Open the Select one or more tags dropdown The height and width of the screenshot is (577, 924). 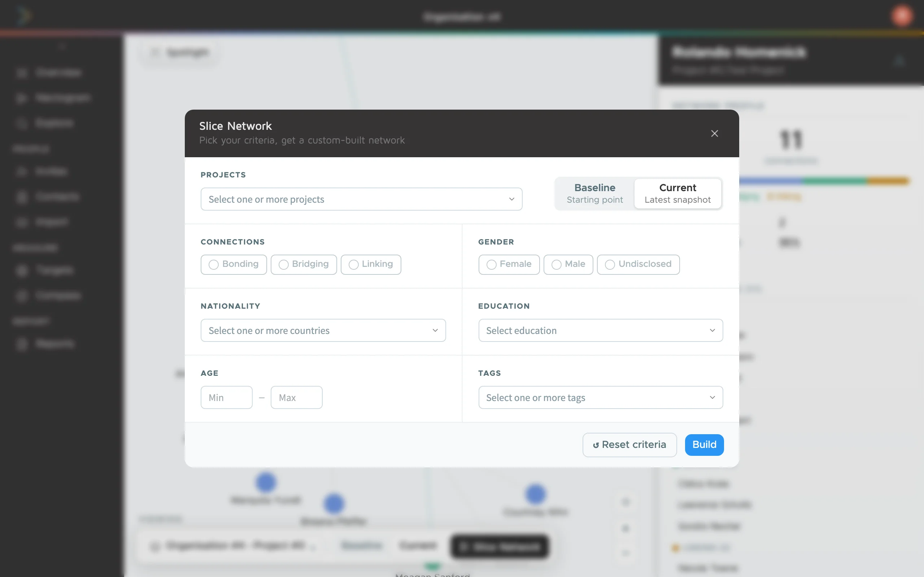click(600, 397)
